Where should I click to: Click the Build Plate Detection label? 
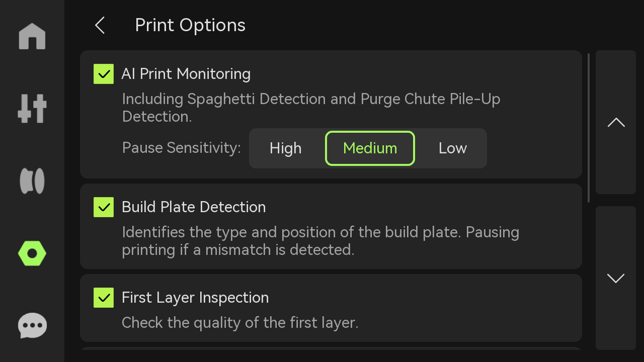pyautogui.click(x=194, y=207)
